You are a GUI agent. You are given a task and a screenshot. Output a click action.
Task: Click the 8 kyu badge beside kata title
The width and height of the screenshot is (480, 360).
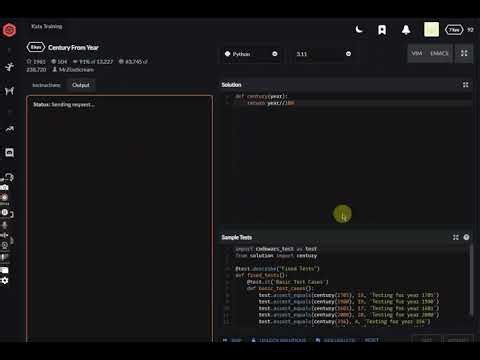click(36, 47)
